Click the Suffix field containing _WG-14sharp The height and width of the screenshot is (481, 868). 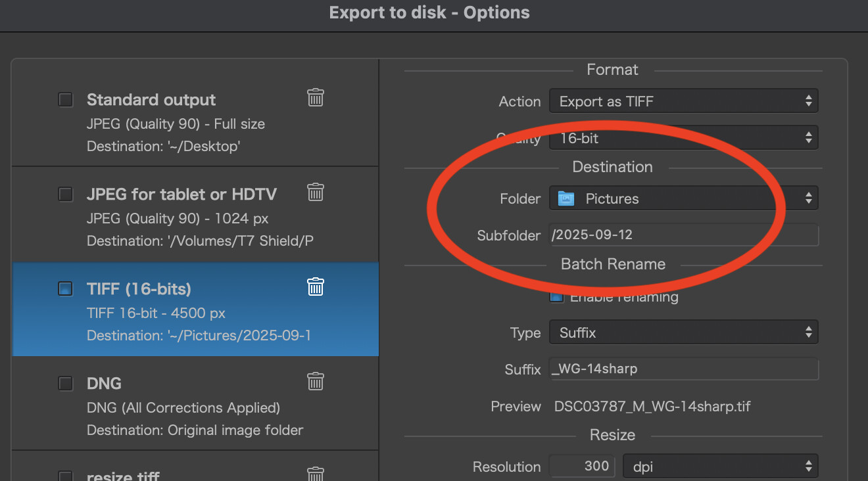point(684,369)
